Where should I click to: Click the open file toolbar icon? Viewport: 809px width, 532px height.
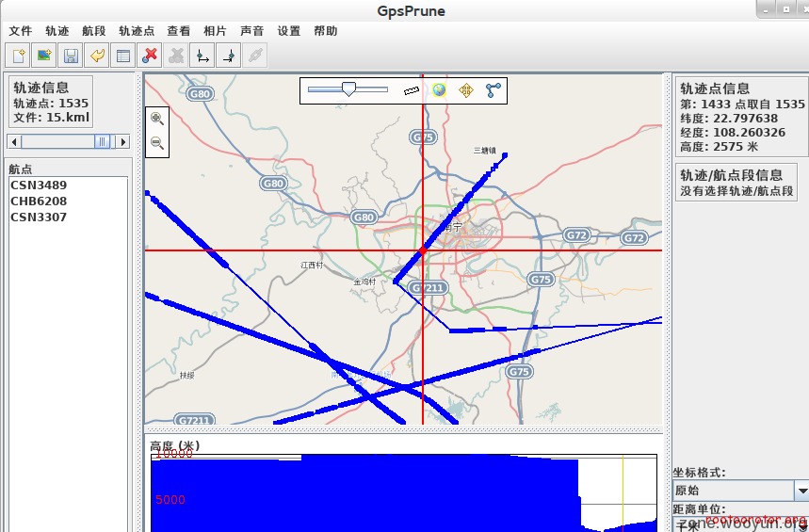[19, 56]
